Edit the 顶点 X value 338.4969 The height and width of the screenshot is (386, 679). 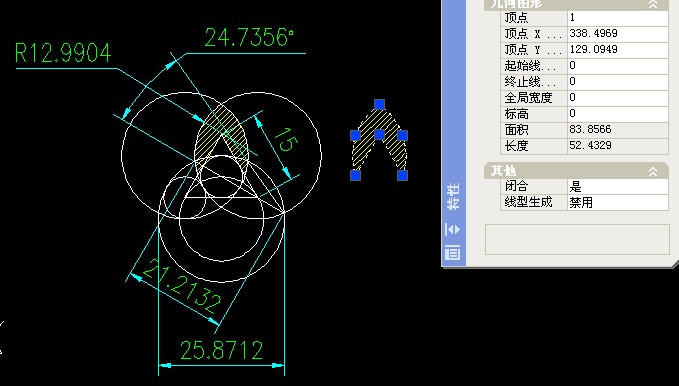tap(618, 34)
